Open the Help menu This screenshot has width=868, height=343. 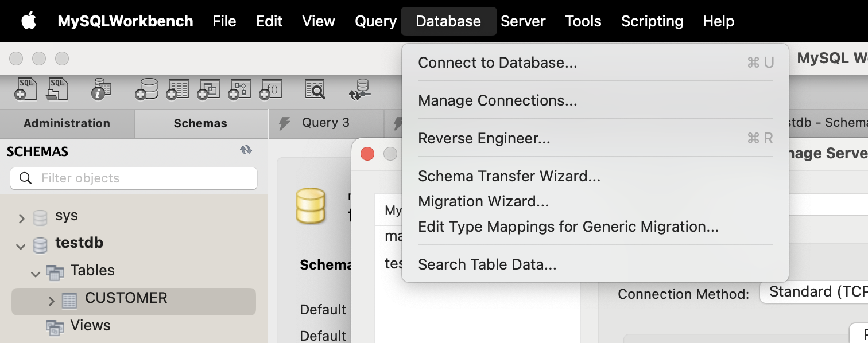pyautogui.click(x=718, y=21)
